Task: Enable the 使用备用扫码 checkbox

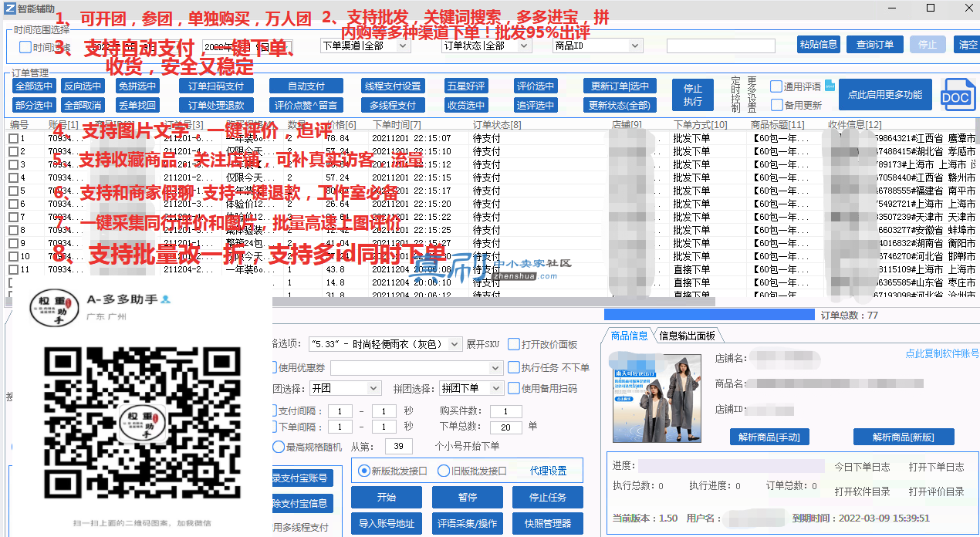Action: pos(514,388)
